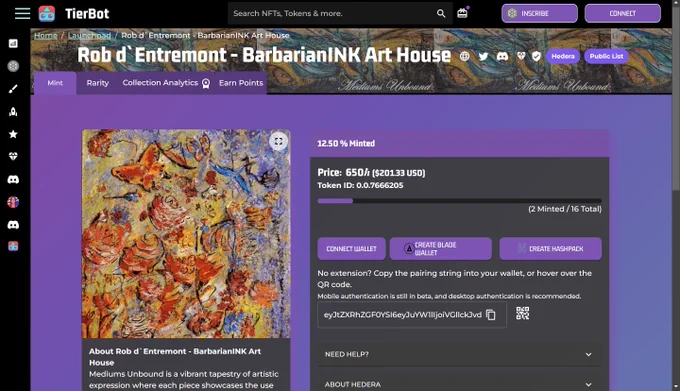
Task: Click the diamond heart icon in sidebar
Action: pyautogui.click(x=13, y=156)
